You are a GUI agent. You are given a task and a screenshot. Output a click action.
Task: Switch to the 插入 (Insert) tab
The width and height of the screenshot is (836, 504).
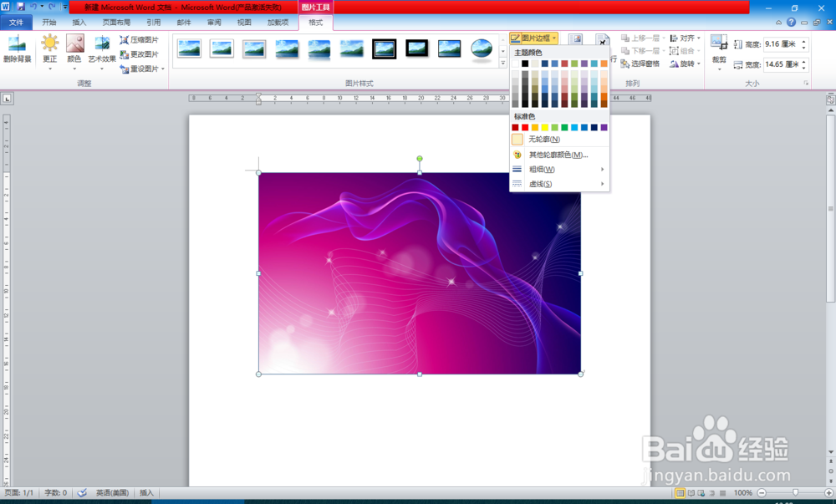click(x=79, y=23)
